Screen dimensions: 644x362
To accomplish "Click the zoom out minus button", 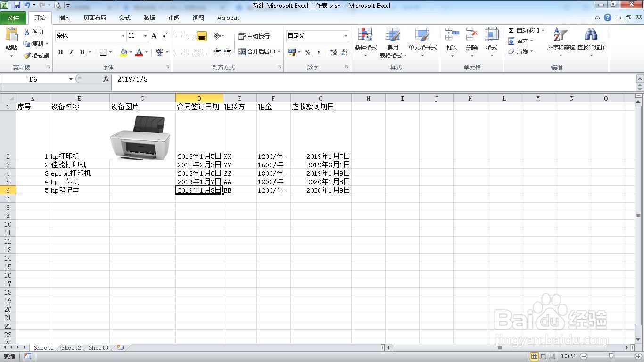I will pyautogui.click(x=584, y=356).
